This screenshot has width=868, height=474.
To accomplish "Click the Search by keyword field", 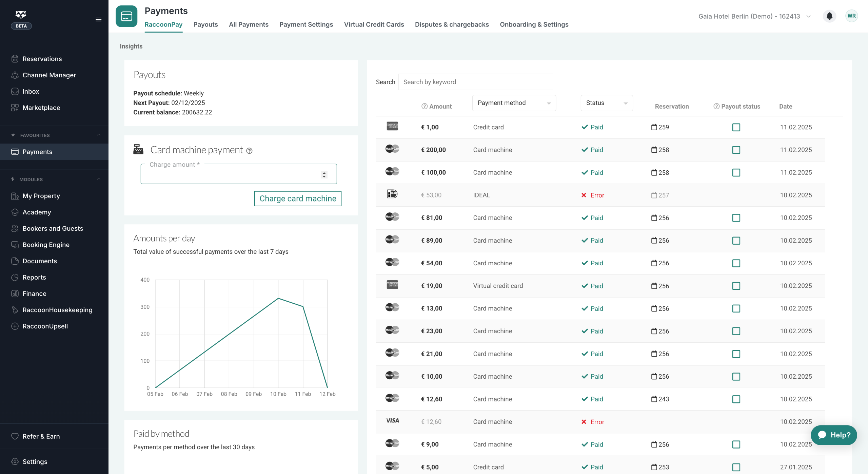I will click(x=475, y=82).
